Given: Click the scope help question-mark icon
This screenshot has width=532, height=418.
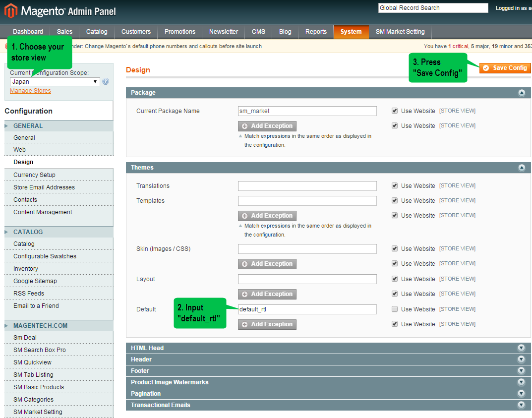Looking at the screenshot, I should coord(106,81).
